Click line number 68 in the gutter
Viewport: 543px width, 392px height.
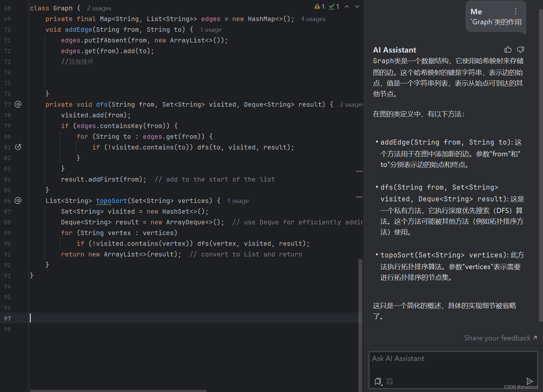7,8
